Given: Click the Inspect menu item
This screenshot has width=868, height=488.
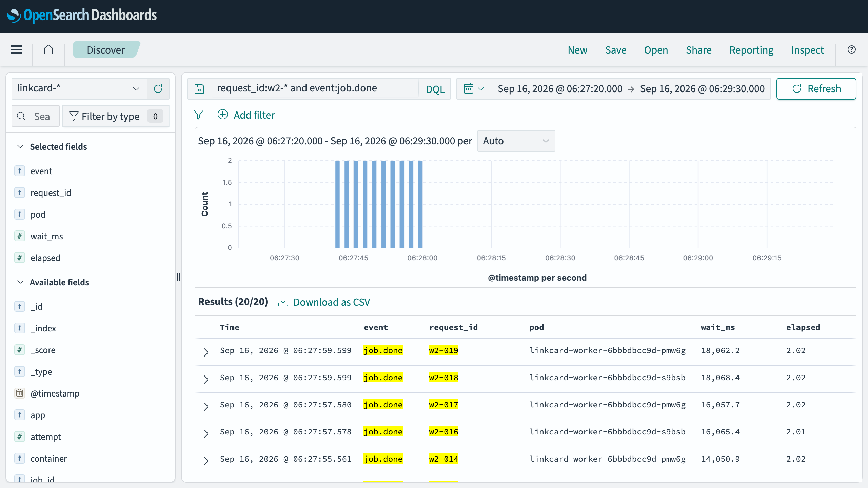Looking at the screenshot, I should (x=807, y=50).
